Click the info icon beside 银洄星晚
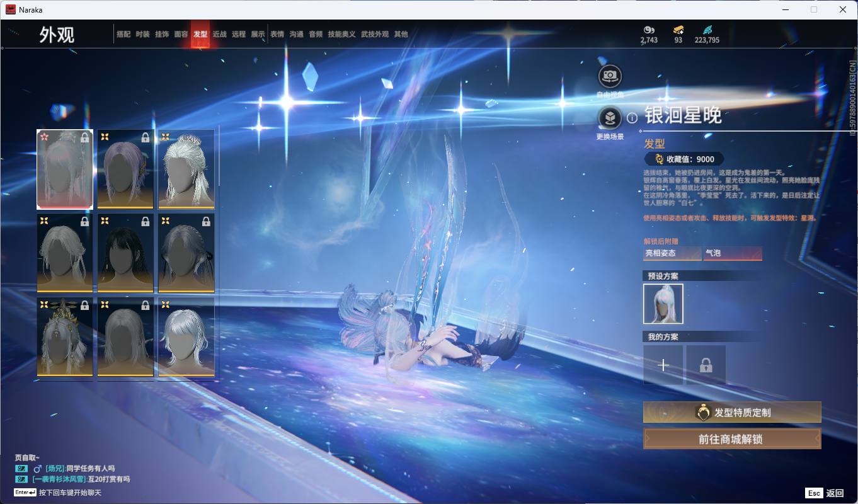Screen dimensions: 858x504 click(632, 118)
